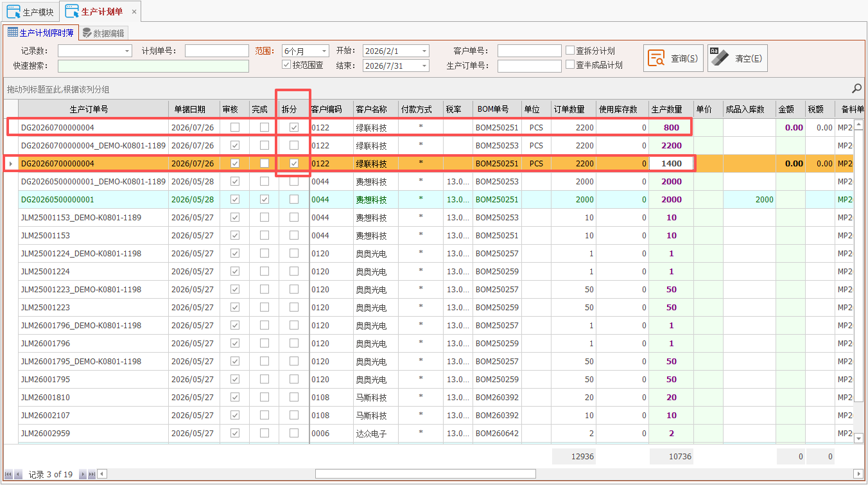Click the BOM单号 column header
Screen dimensions: 868x485
(x=498, y=109)
